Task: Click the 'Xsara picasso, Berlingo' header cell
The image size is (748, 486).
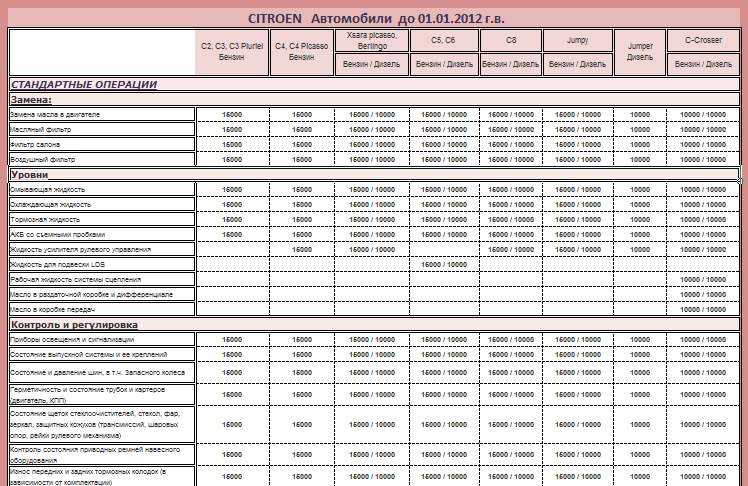Action: pos(372,41)
